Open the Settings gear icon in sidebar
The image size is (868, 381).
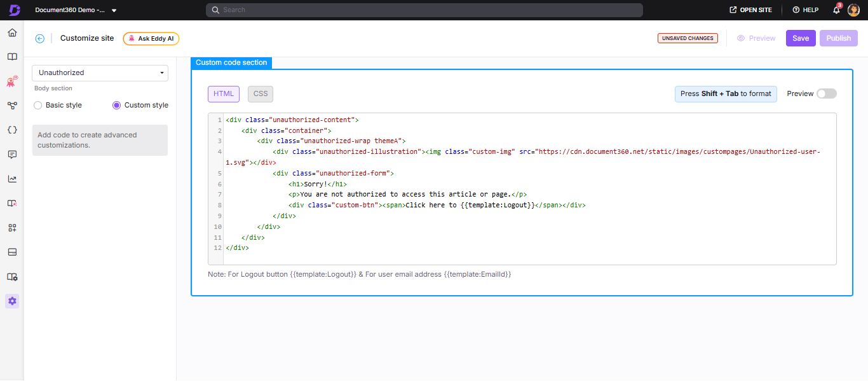coord(12,301)
